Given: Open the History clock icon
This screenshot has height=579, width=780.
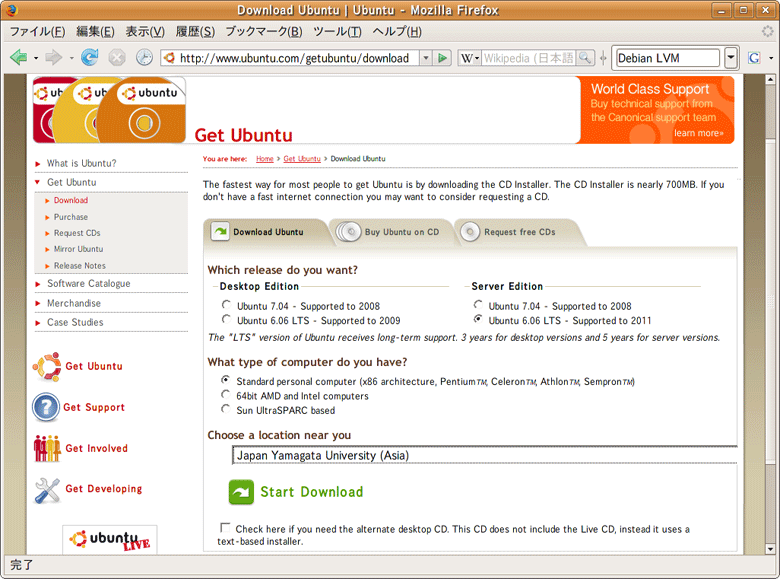Looking at the screenshot, I should point(144,58).
